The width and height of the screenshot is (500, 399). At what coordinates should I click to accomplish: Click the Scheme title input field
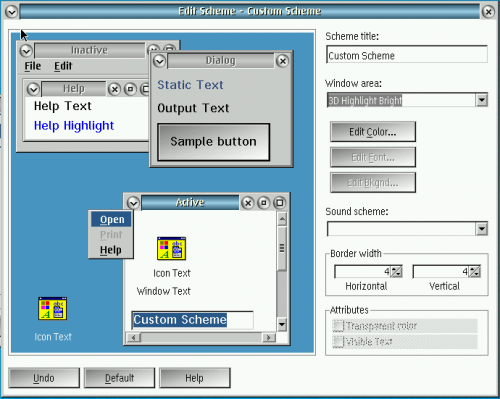[x=407, y=55]
